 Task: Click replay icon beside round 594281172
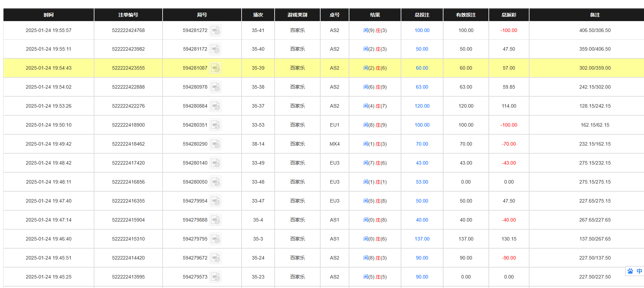215,49
